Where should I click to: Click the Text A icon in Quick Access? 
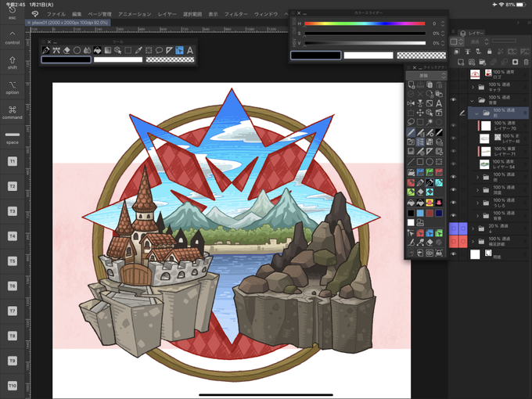(439, 103)
